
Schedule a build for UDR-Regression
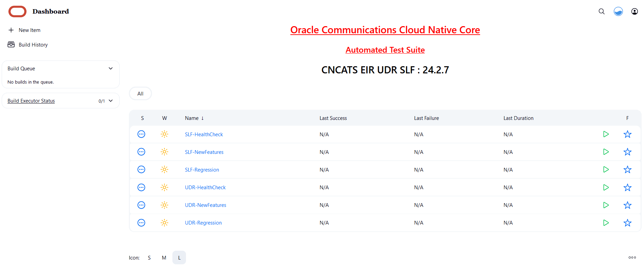pos(606,223)
